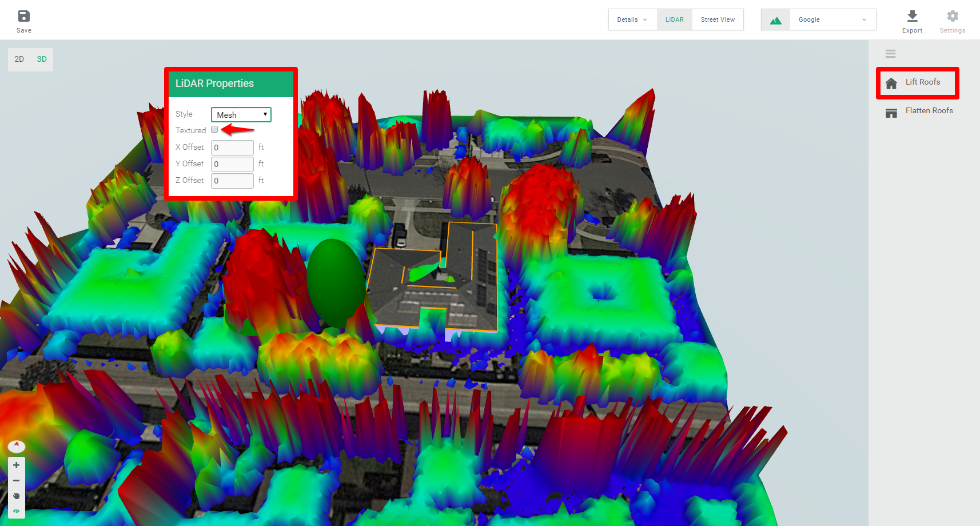Click the Z Offset input field
Screen dimensions: 980x526
[x=232, y=181]
